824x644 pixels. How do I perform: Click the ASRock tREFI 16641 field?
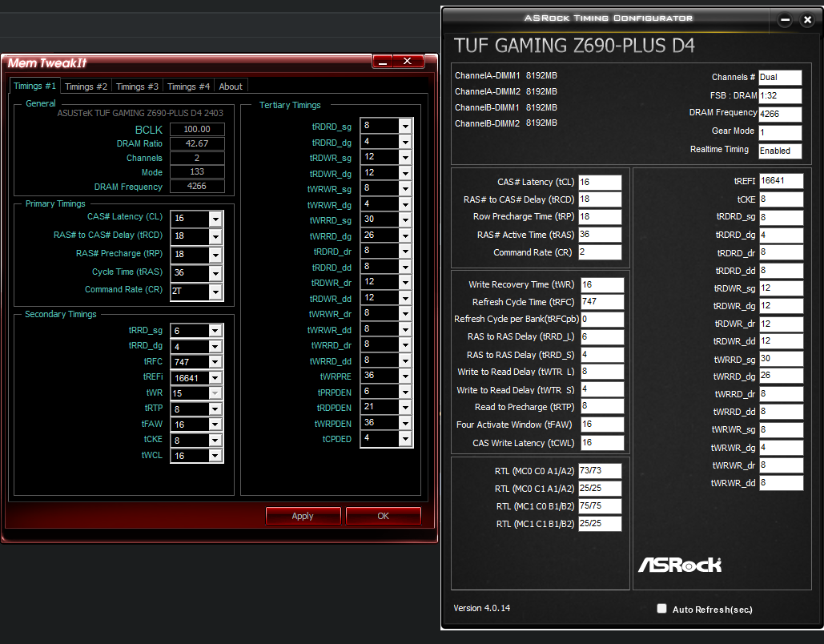coord(782,181)
